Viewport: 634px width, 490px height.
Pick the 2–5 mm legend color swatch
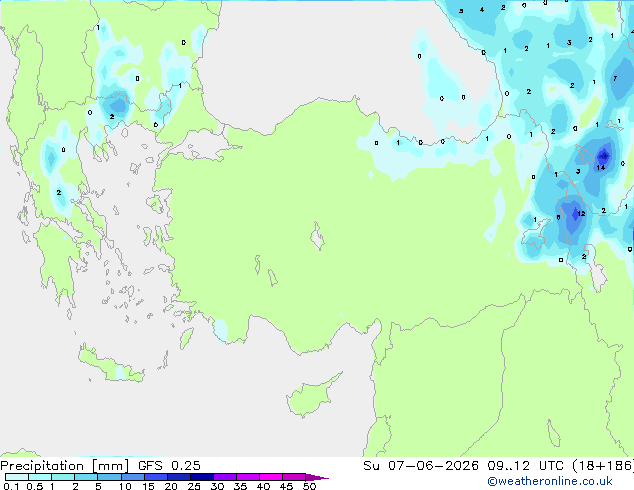click(x=86, y=477)
